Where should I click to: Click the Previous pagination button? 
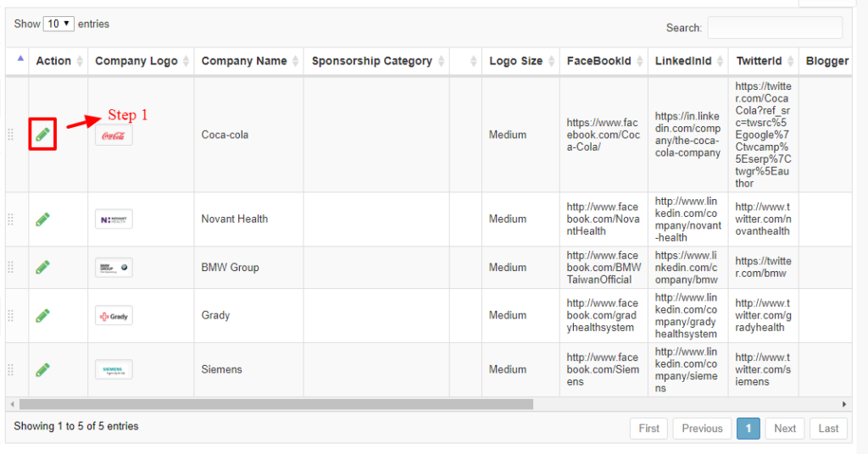(x=702, y=429)
